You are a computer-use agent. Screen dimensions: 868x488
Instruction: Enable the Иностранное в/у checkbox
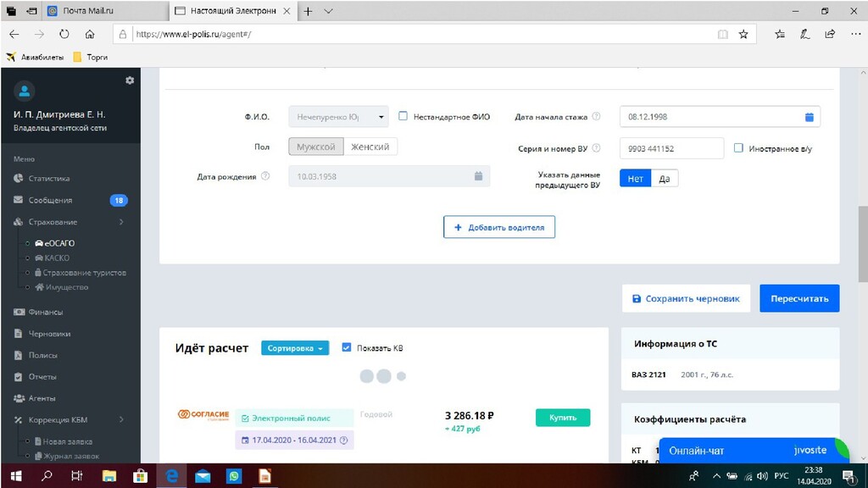click(x=738, y=147)
